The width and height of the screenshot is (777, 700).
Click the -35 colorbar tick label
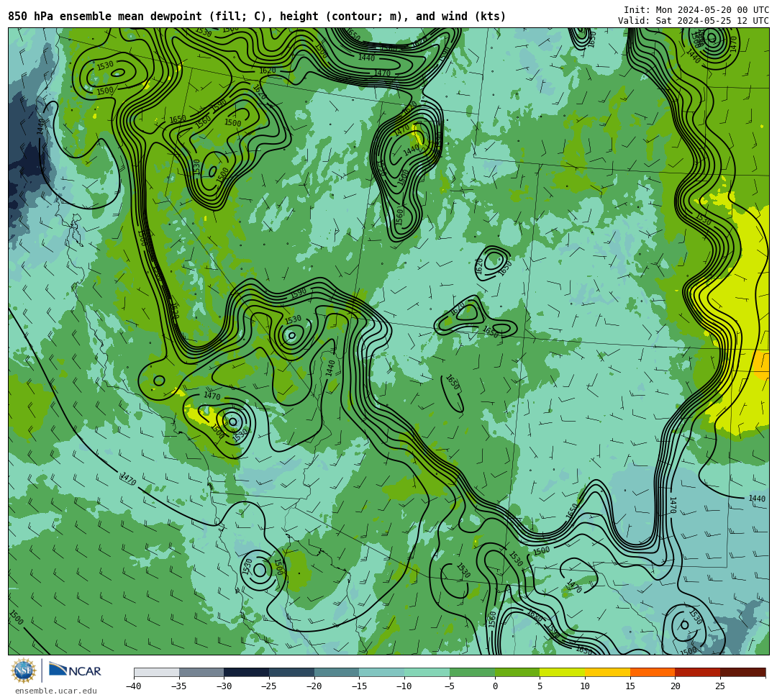178,686
